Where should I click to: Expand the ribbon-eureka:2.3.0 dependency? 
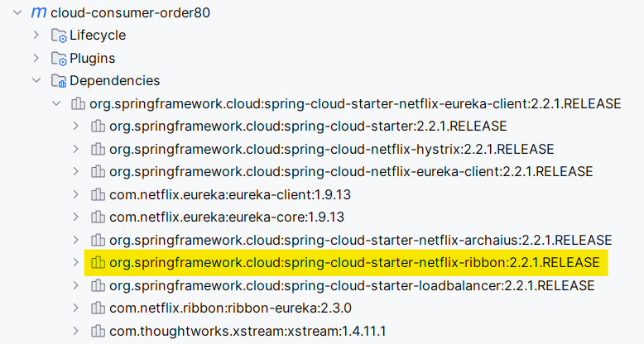[x=75, y=308]
